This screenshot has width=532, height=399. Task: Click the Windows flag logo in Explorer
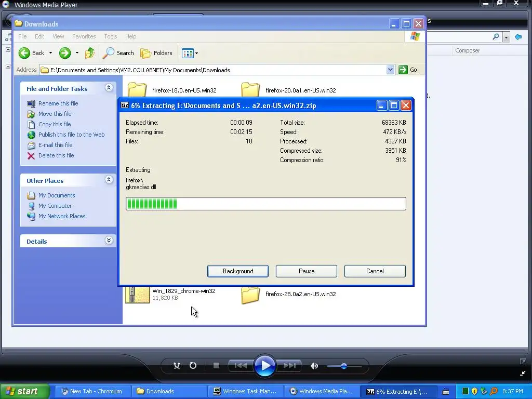click(x=415, y=36)
